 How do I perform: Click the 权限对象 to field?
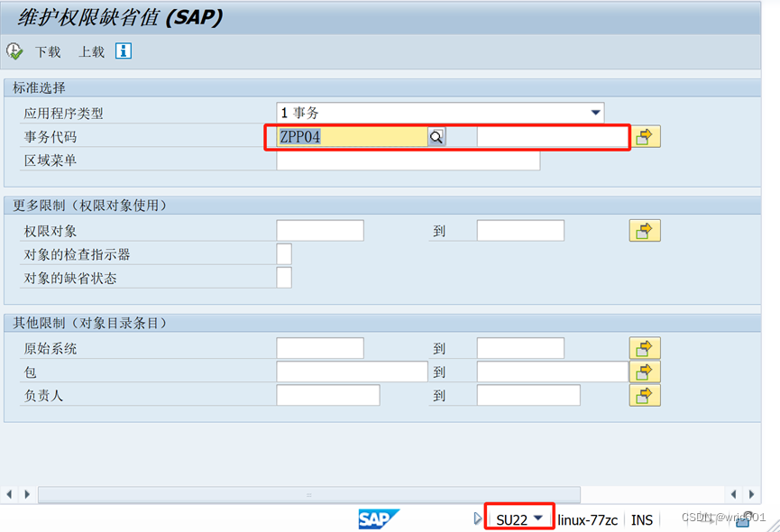(x=520, y=231)
